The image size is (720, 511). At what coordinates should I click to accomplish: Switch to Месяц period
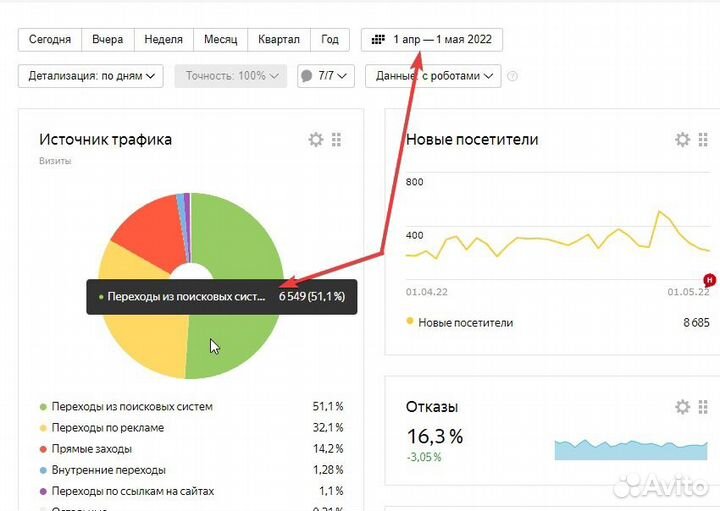[220, 39]
